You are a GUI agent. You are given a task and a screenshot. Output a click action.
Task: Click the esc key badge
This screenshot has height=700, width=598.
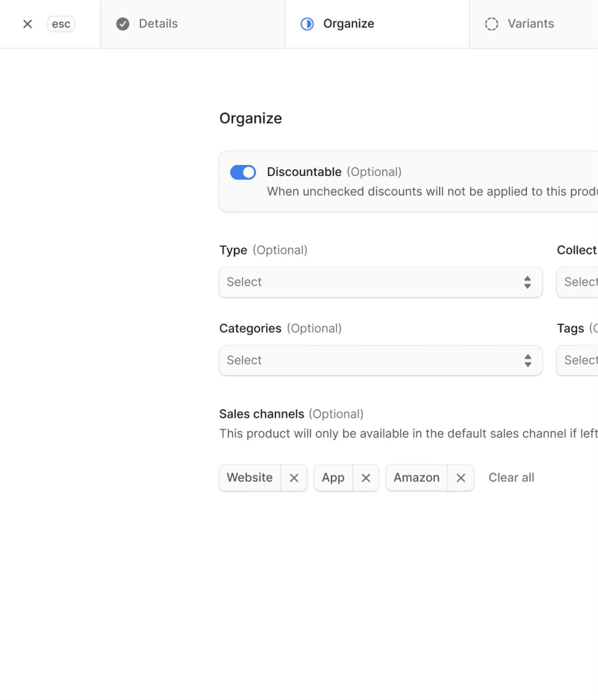(x=61, y=24)
